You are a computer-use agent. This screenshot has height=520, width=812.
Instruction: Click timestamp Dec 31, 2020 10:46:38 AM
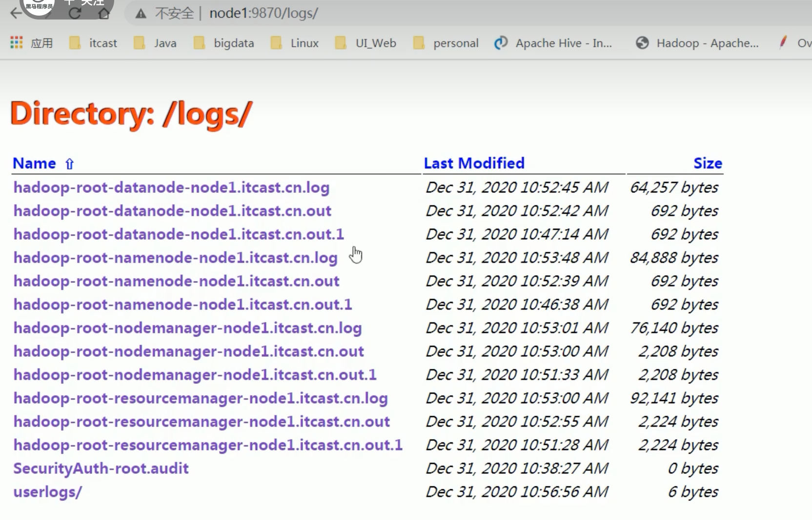517,304
